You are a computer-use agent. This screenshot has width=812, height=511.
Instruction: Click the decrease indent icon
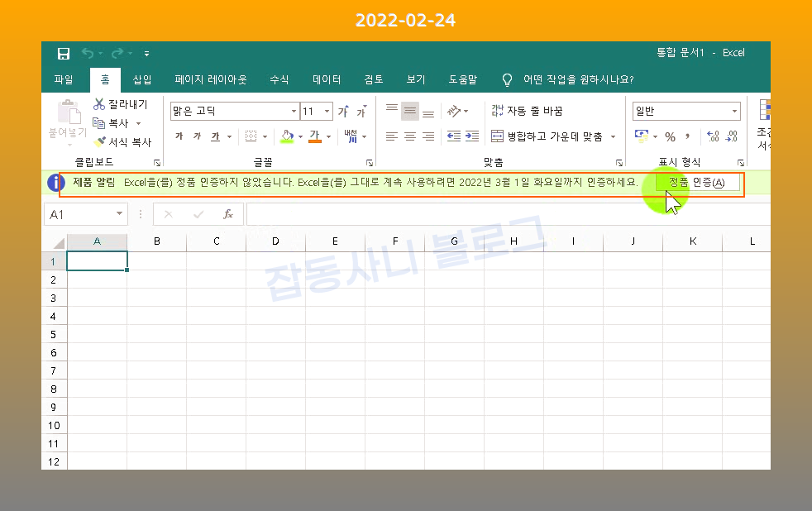(454, 136)
